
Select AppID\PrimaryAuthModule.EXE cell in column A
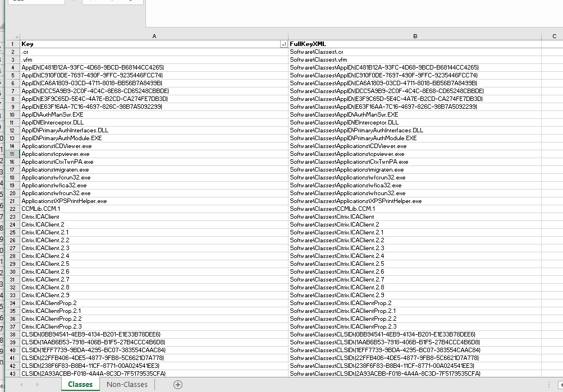point(154,139)
